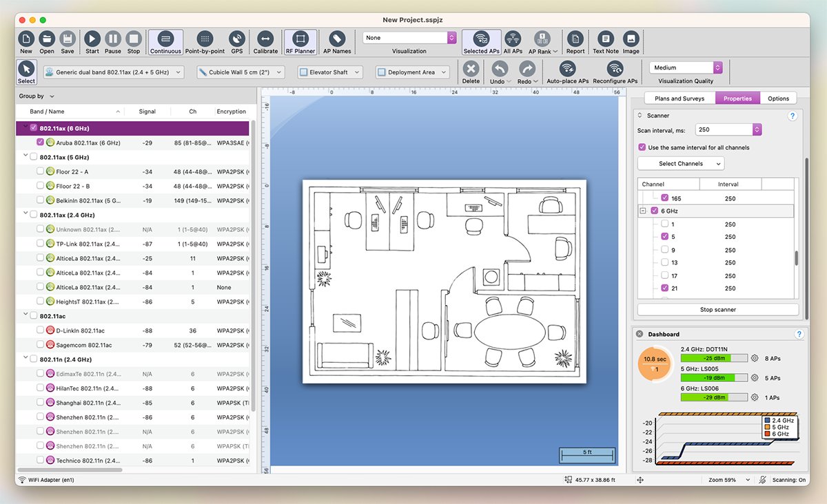This screenshot has width=827, height=504.
Task: Open the AP Rank menu
Action: click(543, 43)
